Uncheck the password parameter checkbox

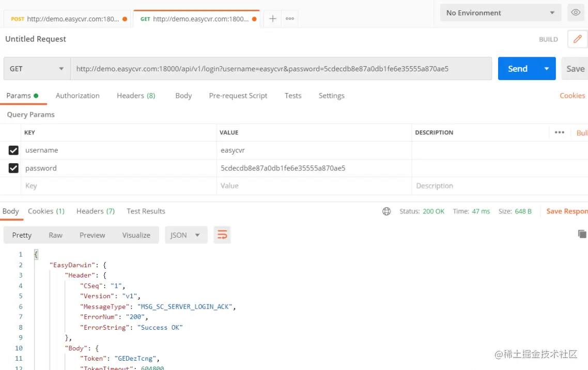coord(14,168)
